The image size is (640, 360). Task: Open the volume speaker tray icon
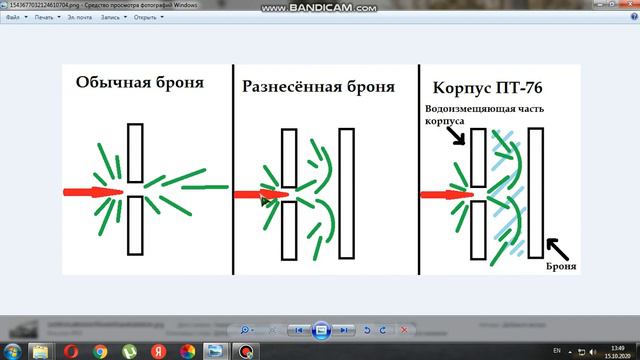pos(593,352)
